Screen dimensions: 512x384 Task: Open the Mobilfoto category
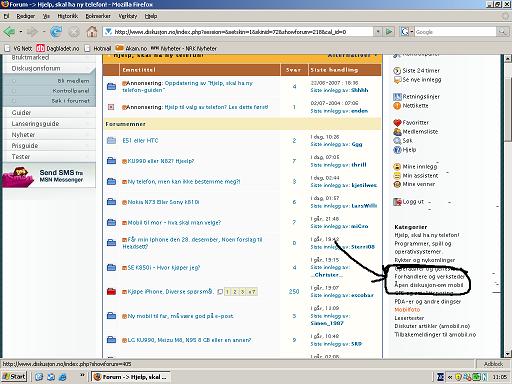click(407, 310)
